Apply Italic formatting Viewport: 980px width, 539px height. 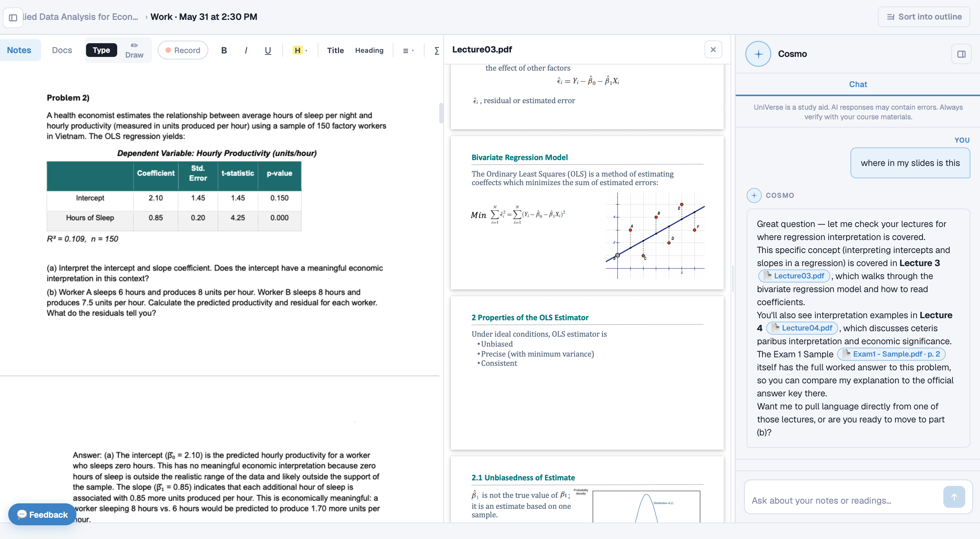[246, 50]
